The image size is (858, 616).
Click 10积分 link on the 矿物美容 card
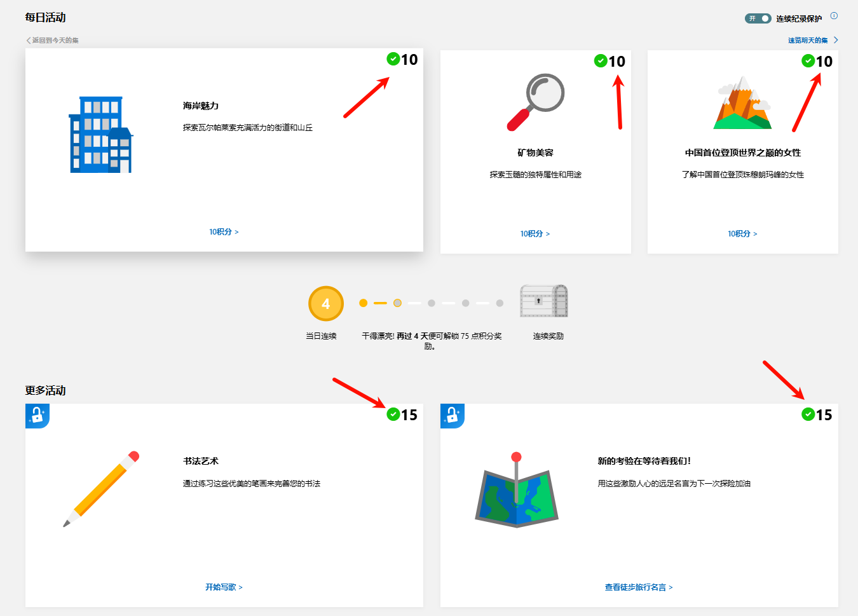click(x=535, y=234)
